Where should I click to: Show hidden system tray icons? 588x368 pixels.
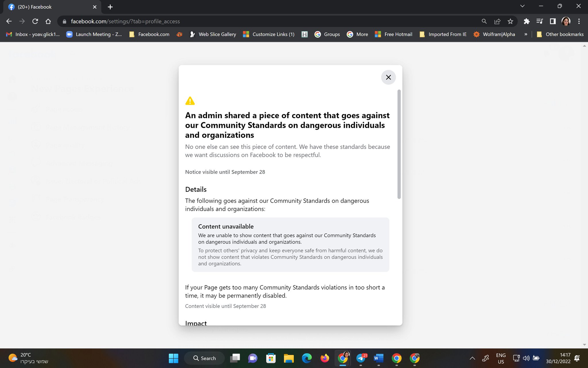(472, 358)
